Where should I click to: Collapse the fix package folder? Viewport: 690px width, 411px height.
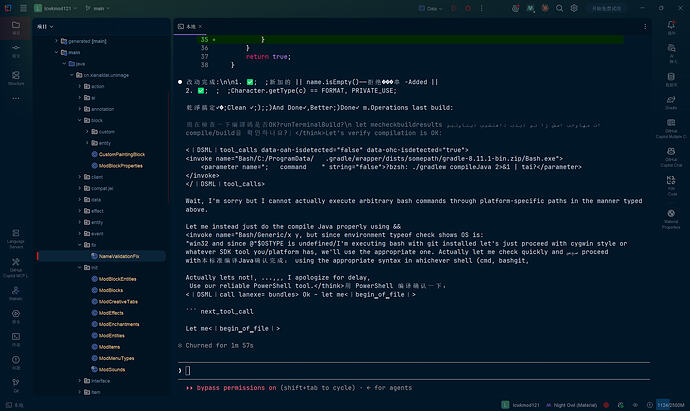tap(80, 245)
